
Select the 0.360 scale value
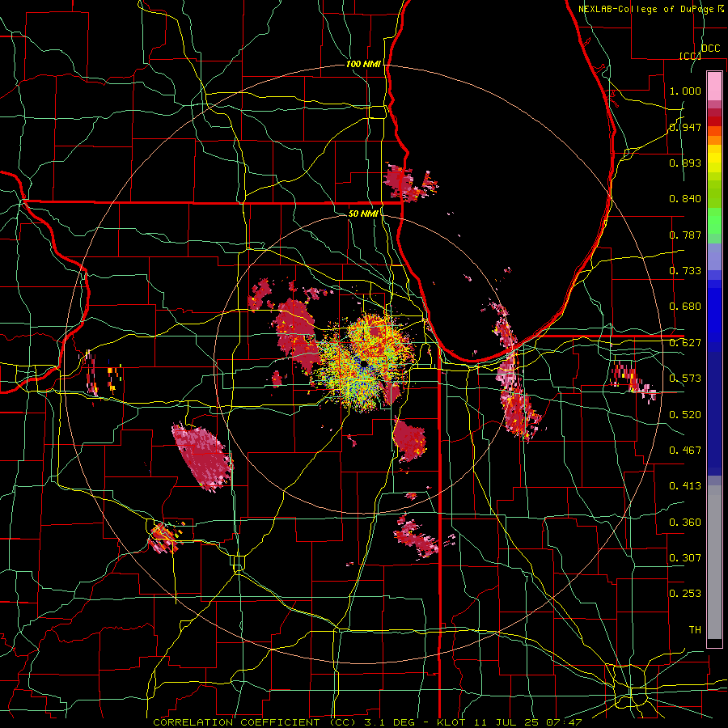click(685, 522)
